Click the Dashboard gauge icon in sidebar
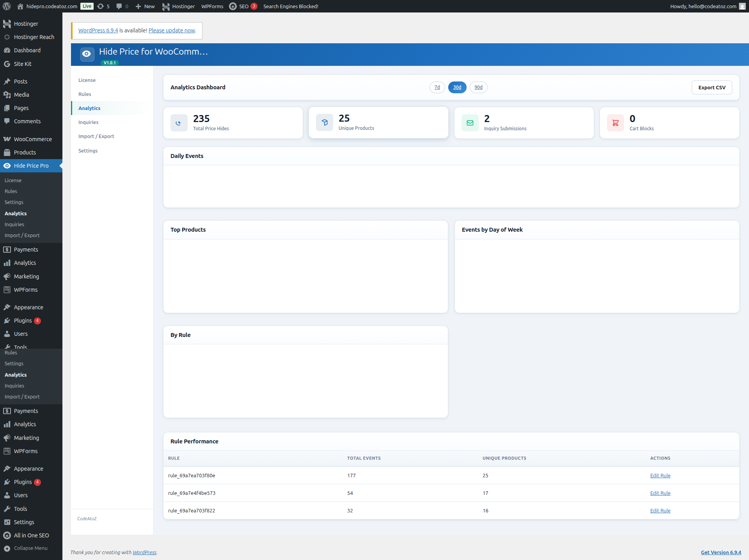The width and height of the screenshot is (749, 560). 7,50
